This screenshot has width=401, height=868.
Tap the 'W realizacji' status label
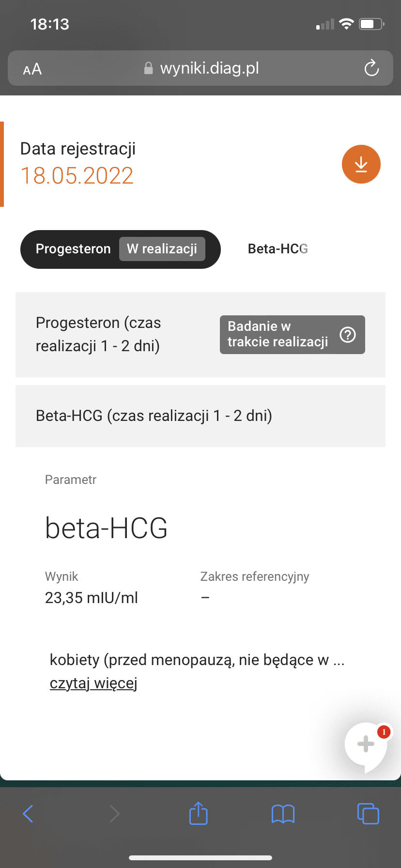162,249
